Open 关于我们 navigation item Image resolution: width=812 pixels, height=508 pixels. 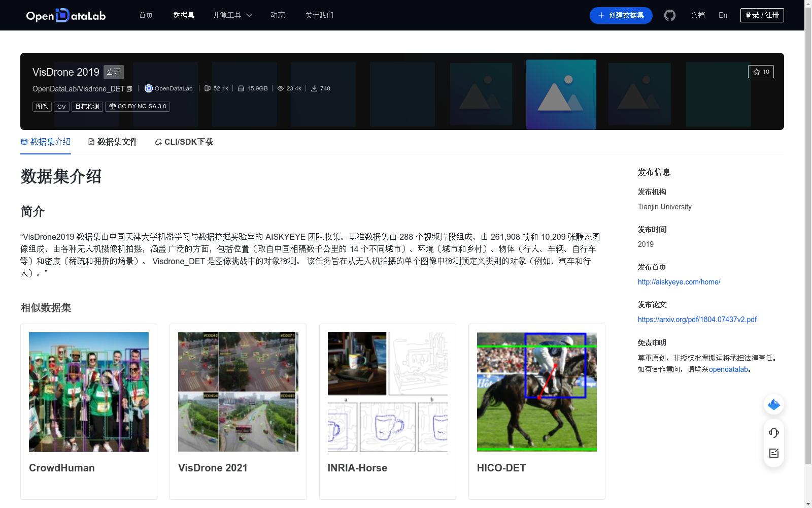click(319, 15)
